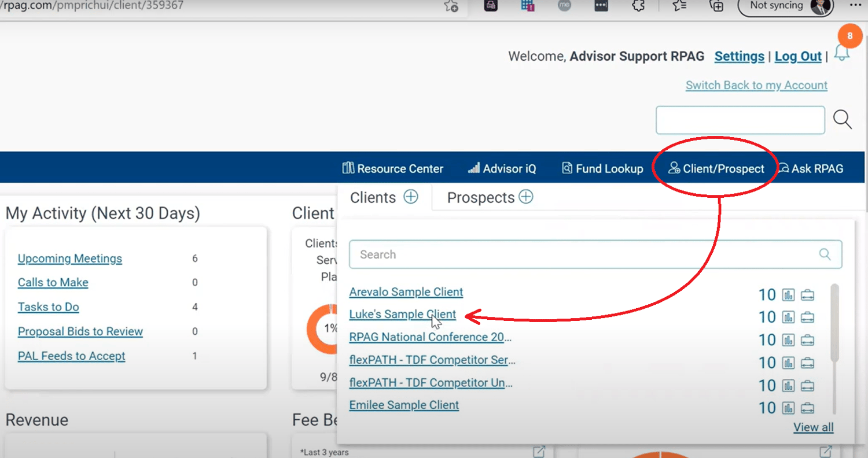Click the Ask RPAG headset icon
The image size is (868, 458).
pos(784,168)
